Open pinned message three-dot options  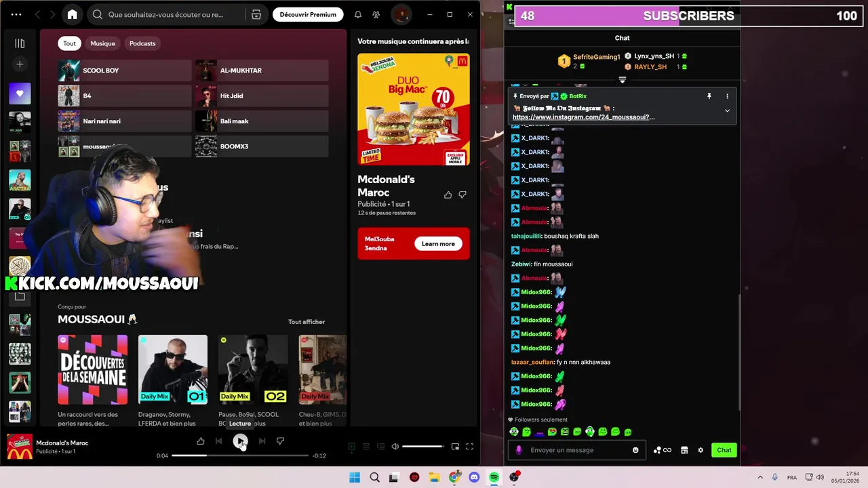click(x=727, y=96)
